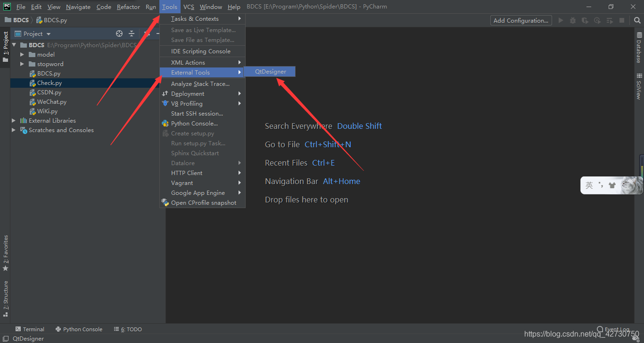Open Google App Engine submenu
This screenshot has width=644, height=343.
pyautogui.click(x=202, y=193)
